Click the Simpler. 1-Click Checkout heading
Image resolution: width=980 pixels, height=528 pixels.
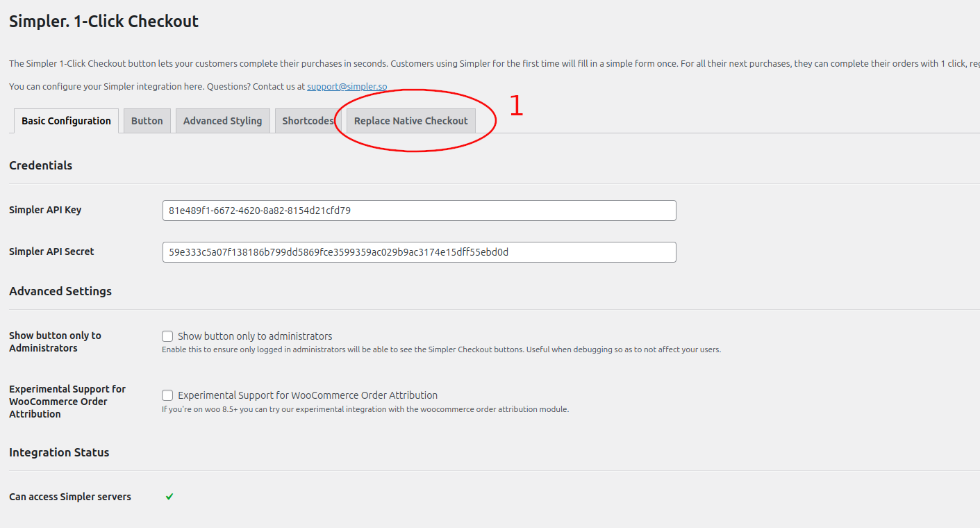(x=103, y=22)
